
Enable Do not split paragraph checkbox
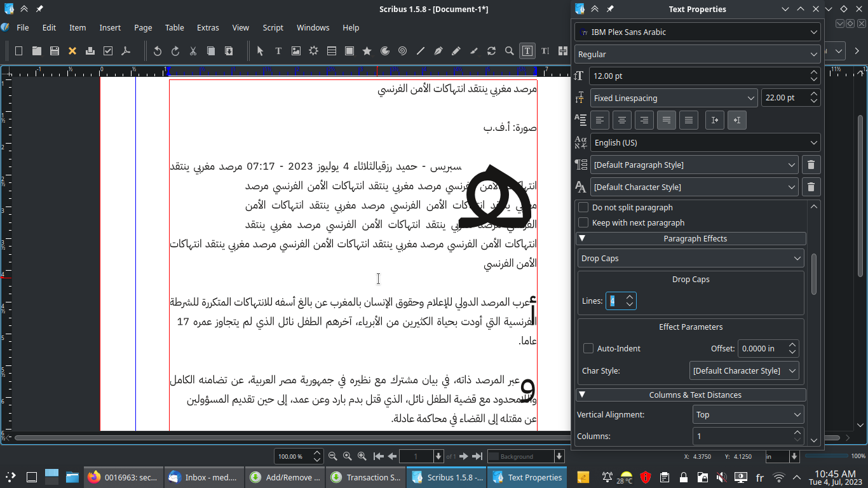[x=583, y=208]
